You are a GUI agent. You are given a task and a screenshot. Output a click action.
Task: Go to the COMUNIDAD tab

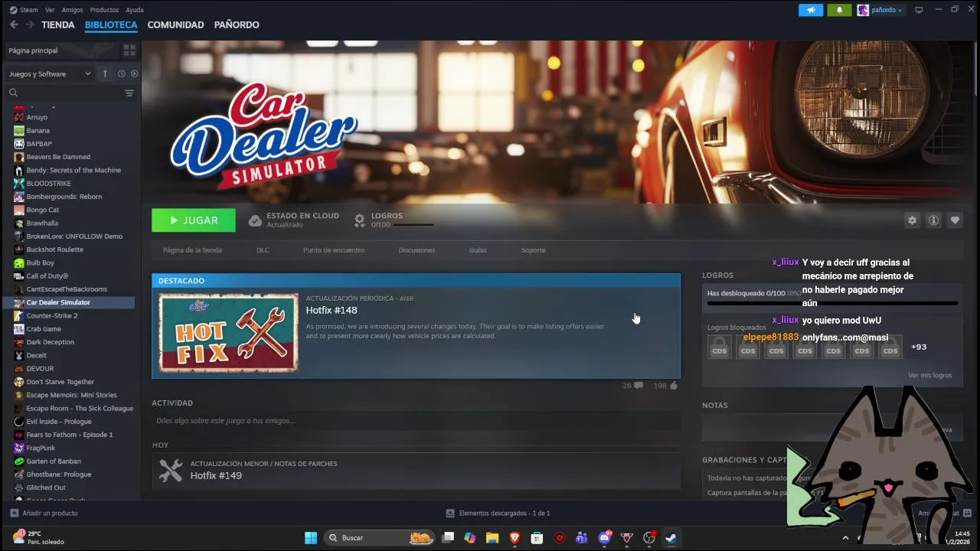175,24
